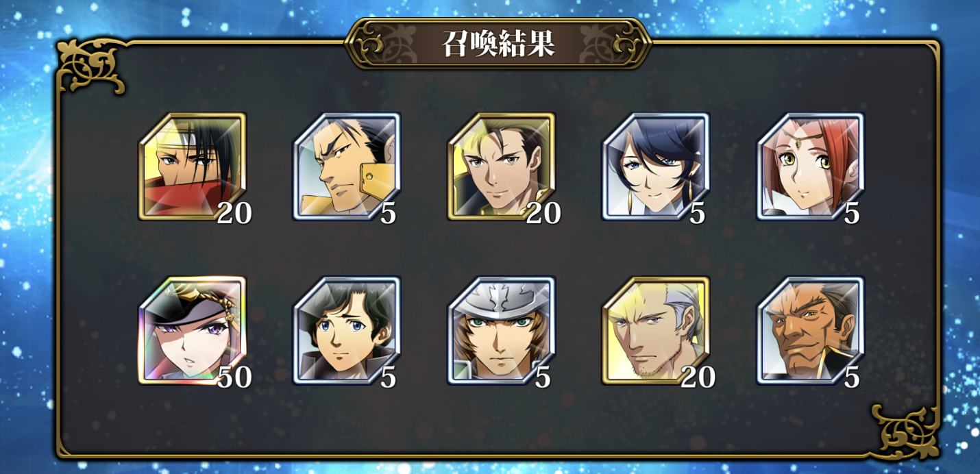Select the red-haired girl with forehead circlet
Image resolution: width=980 pixels, height=474 pixels.
click(x=810, y=166)
